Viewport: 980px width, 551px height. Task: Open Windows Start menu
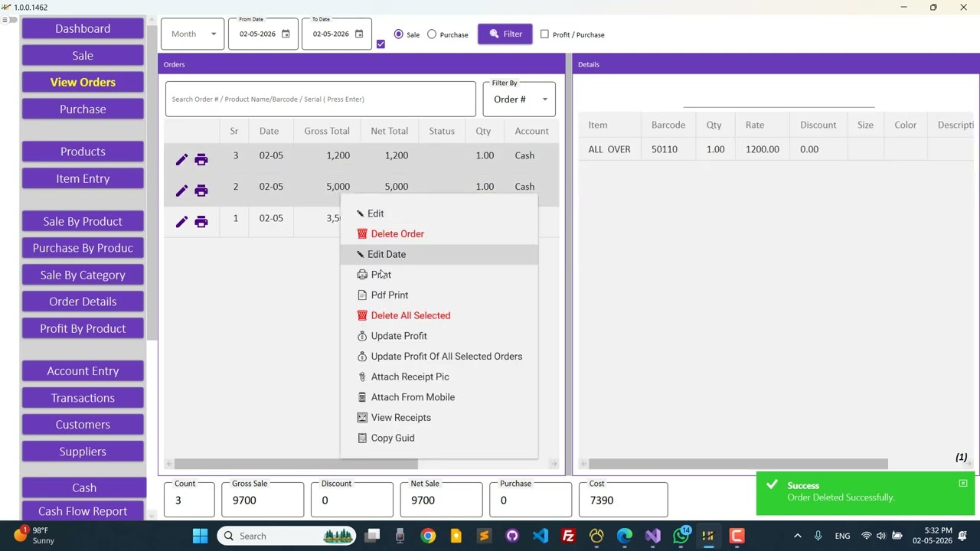pos(200,536)
